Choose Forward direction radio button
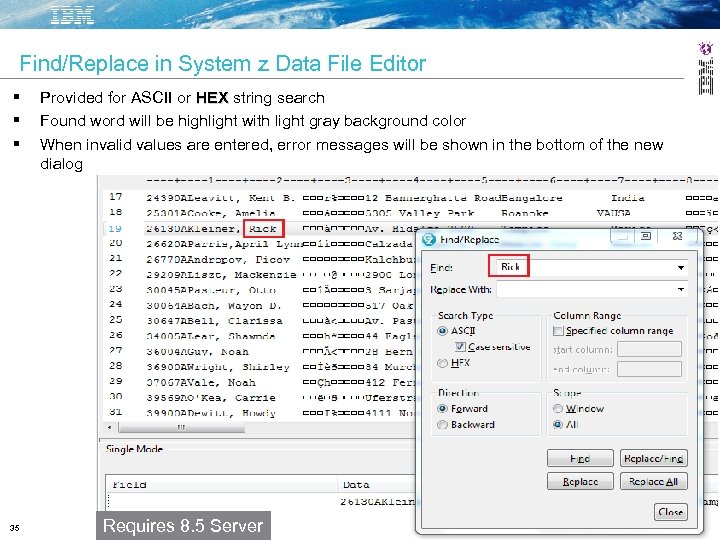Screen dimensions: 720x540 pos(443,408)
